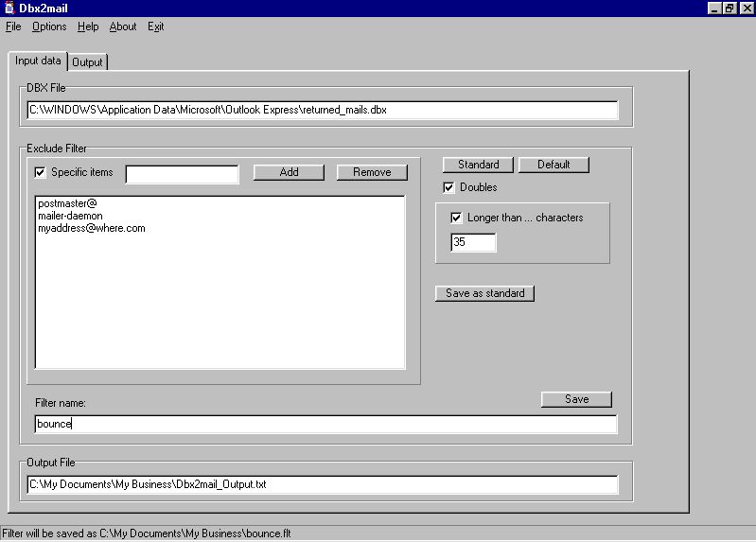
Task: Click the Save filter button
Action: [576, 399]
